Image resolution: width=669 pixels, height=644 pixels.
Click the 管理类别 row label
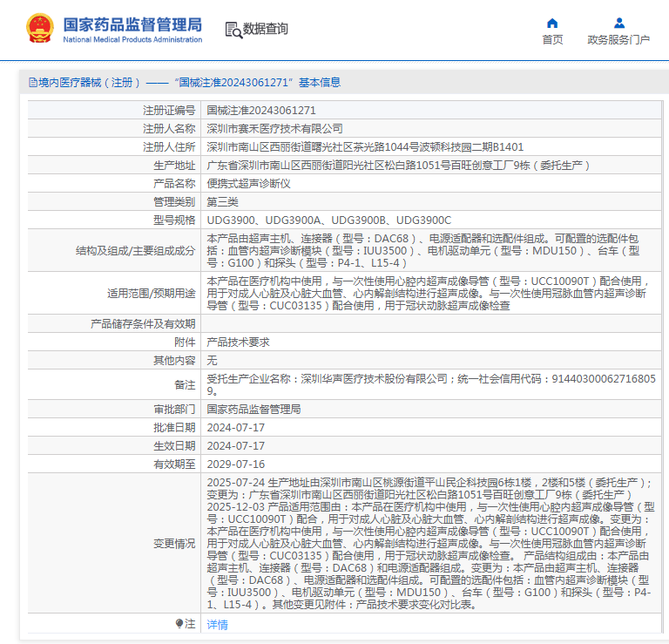tap(174, 202)
